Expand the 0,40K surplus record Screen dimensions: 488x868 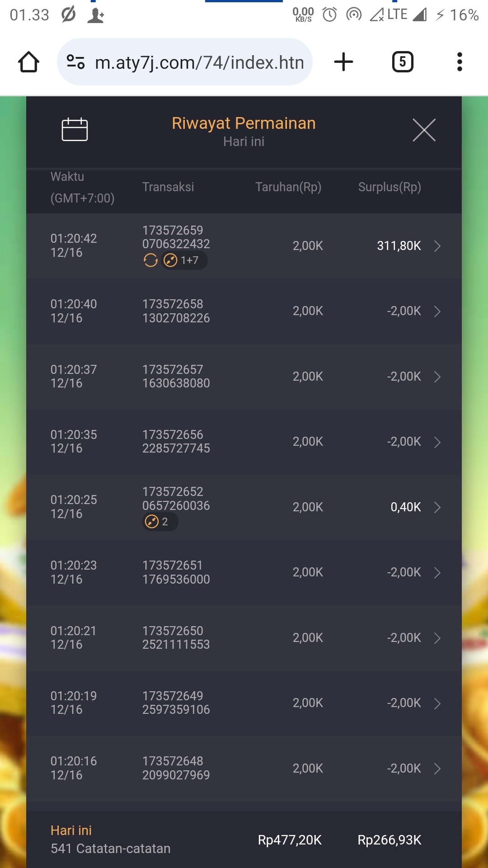pos(437,507)
